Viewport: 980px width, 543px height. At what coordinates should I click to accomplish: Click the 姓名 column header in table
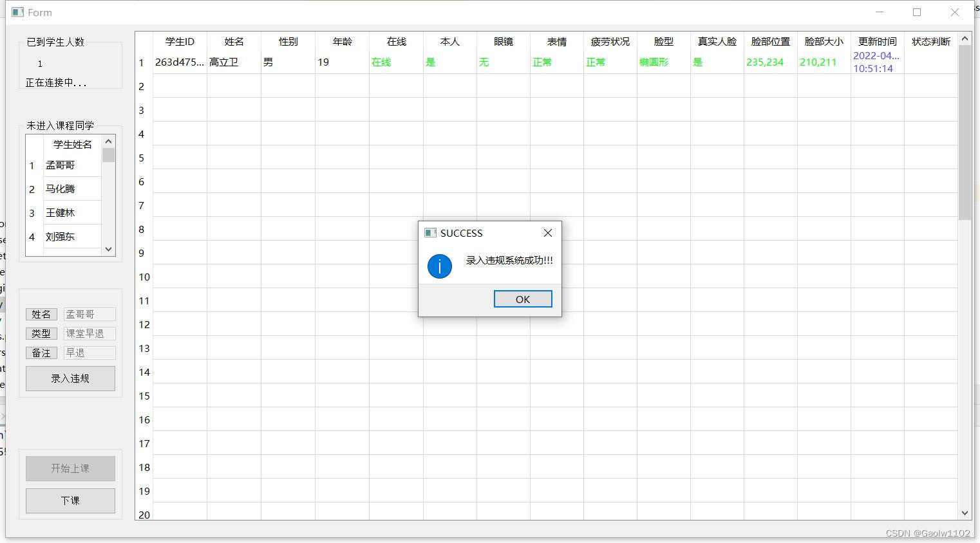point(234,41)
